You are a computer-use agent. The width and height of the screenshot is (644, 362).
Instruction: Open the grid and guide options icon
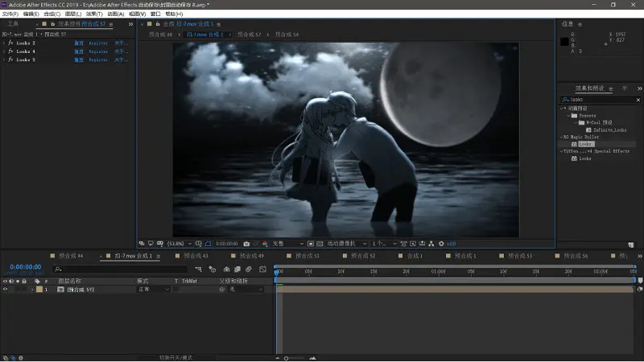[198, 244]
